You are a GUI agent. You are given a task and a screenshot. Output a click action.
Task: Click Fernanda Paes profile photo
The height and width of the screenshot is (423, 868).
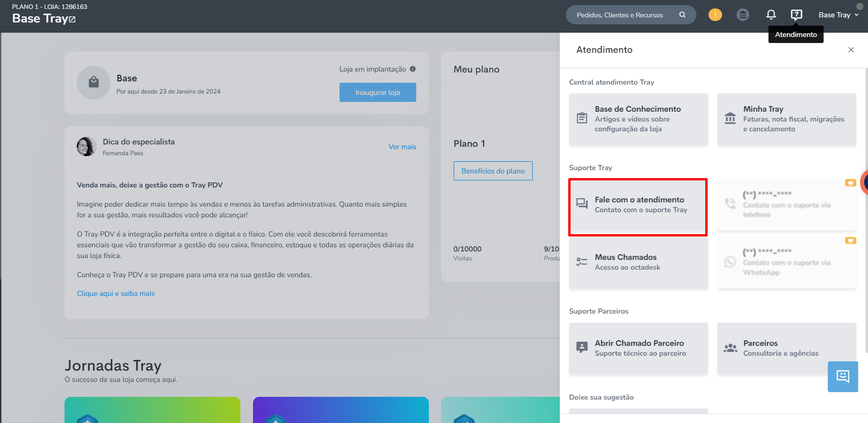click(87, 147)
